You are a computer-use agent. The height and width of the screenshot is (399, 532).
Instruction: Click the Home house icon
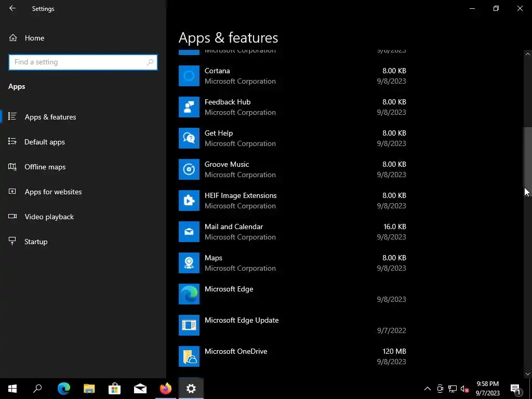pyautogui.click(x=13, y=37)
